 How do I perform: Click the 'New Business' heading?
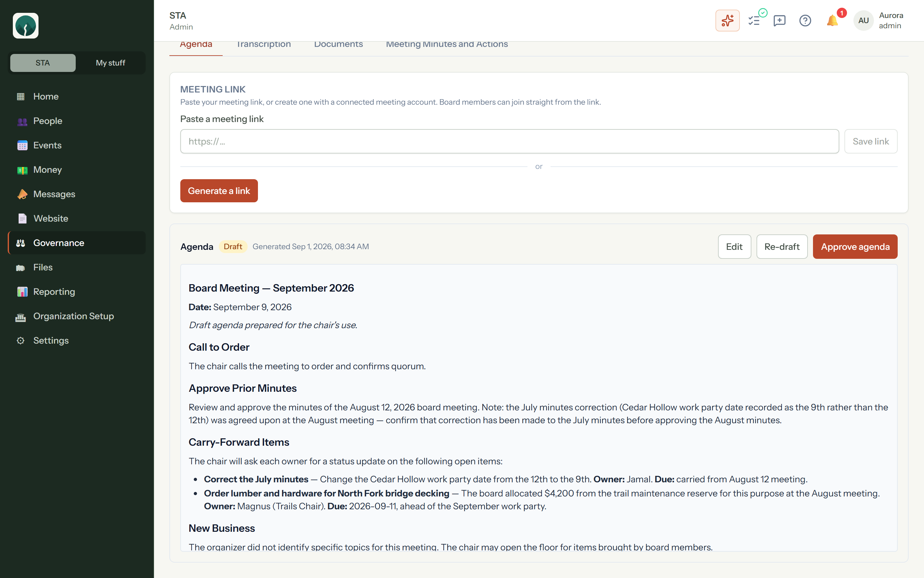(221, 528)
